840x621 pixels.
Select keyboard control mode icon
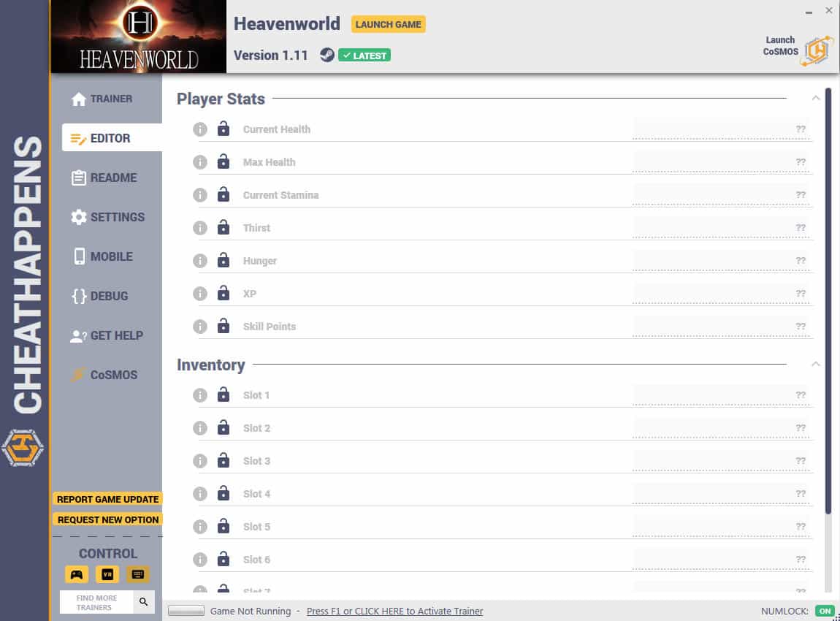tap(137, 574)
